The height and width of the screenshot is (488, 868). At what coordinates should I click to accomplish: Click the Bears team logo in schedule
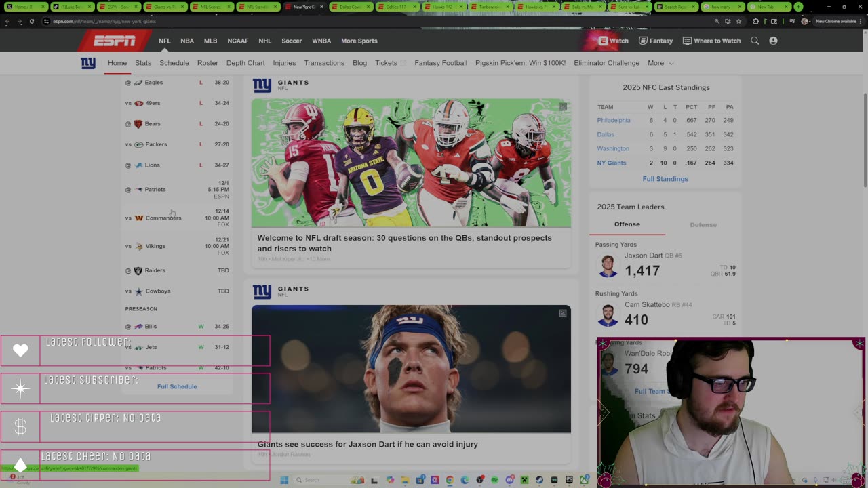(138, 124)
